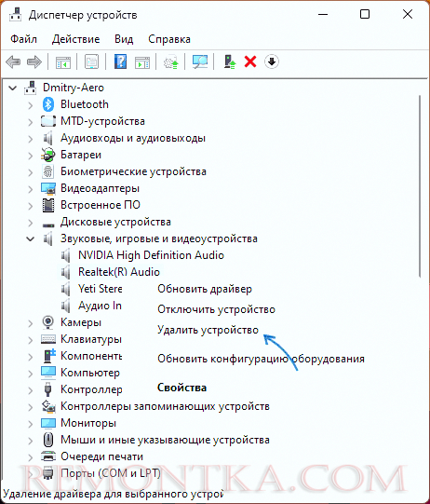Expand the Батареи category
The height and width of the screenshot is (504, 430).
click(x=30, y=155)
